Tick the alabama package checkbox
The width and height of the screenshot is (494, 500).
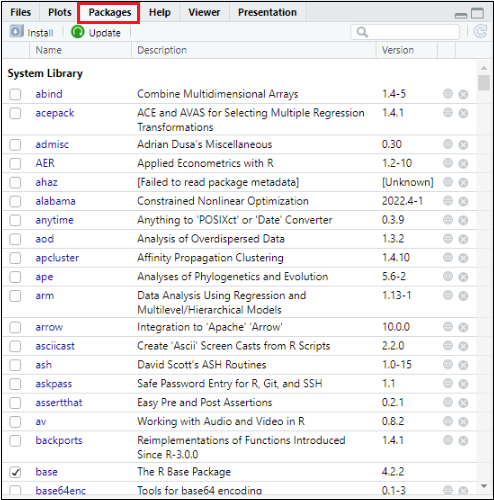click(x=15, y=201)
